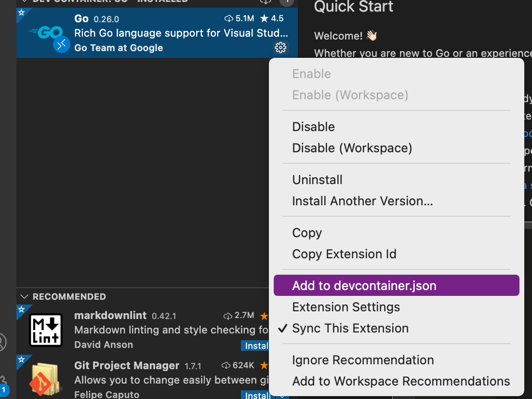Viewport: 532px width, 399px height.
Task: Click the Accounts icon in the activity bar
Action: pyautogui.click(x=1, y=342)
